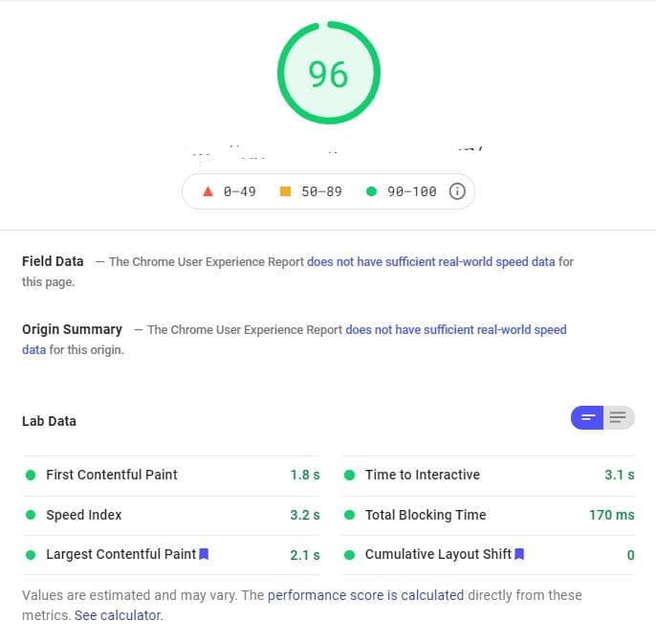Click the bookmark icon next to Cumulative Layout Shift
Viewport: 656px width, 644px height.
(x=519, y=554)
